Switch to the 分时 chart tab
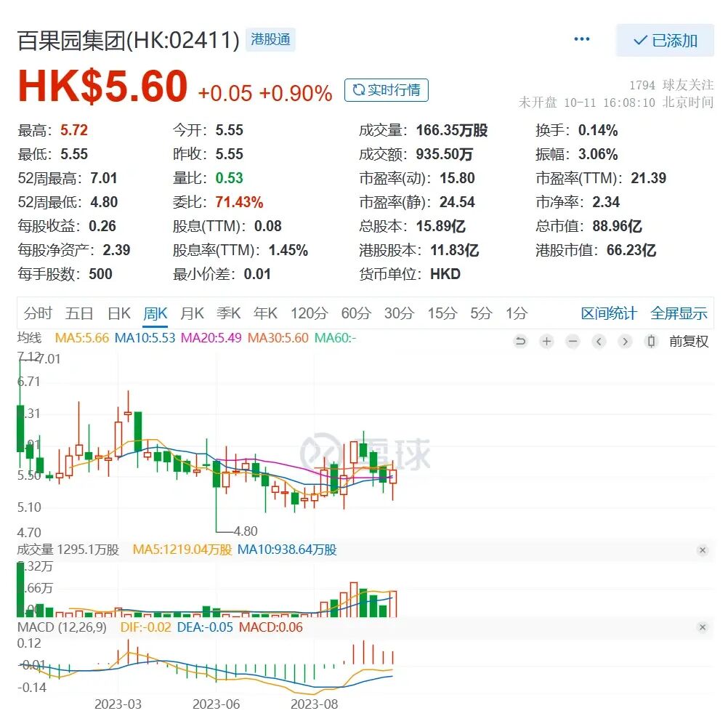 click(38, 313)
